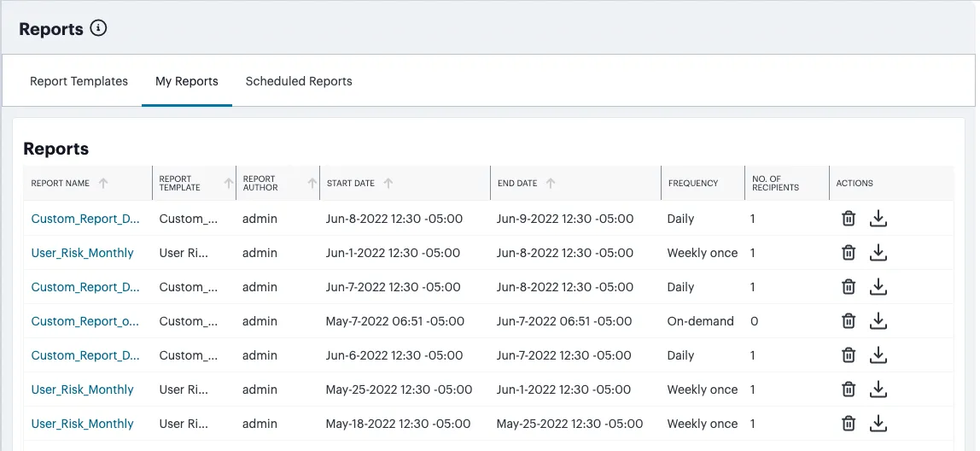Image resolution: width=980 pixels, height=451 pixels.
Task: Open User_Risk_Monthly link starting Jun-1-2022
Action: (x=83, y=253)
